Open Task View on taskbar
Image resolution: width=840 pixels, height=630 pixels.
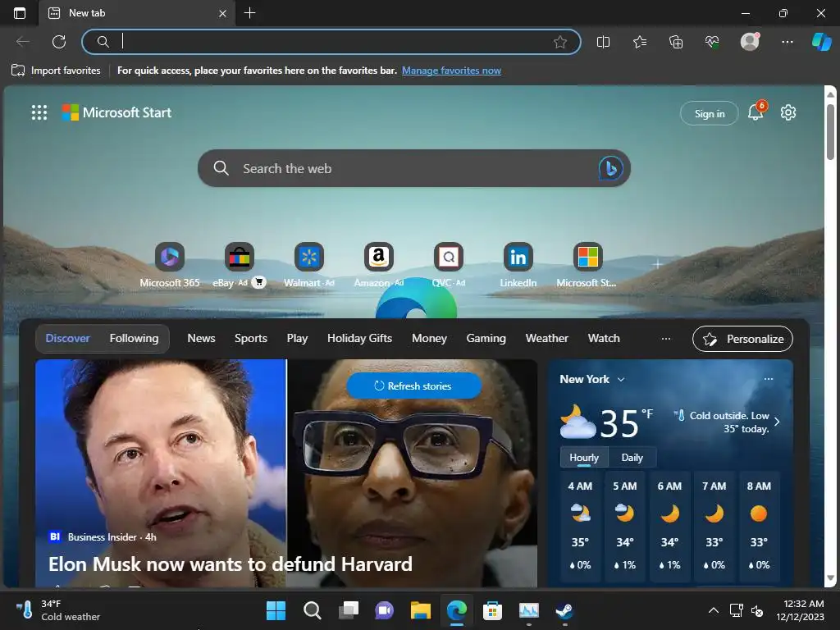click(x=348, y=610)
